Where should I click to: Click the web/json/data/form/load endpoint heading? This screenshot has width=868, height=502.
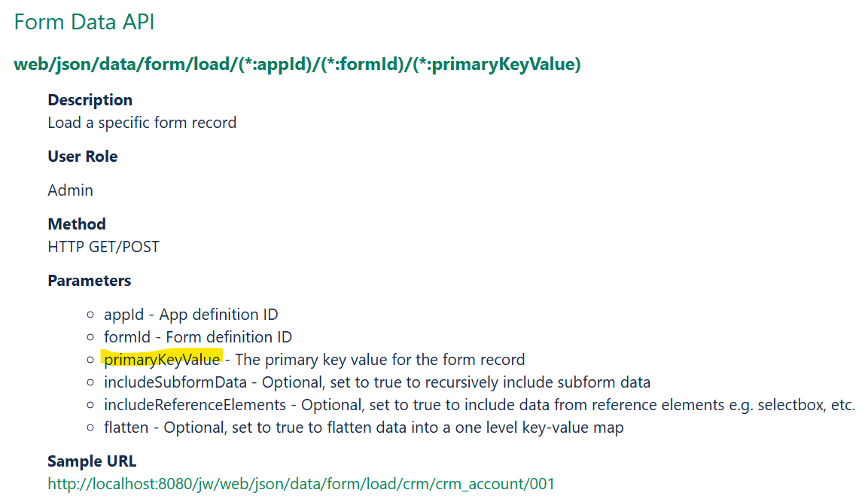(x=297, y=64)
